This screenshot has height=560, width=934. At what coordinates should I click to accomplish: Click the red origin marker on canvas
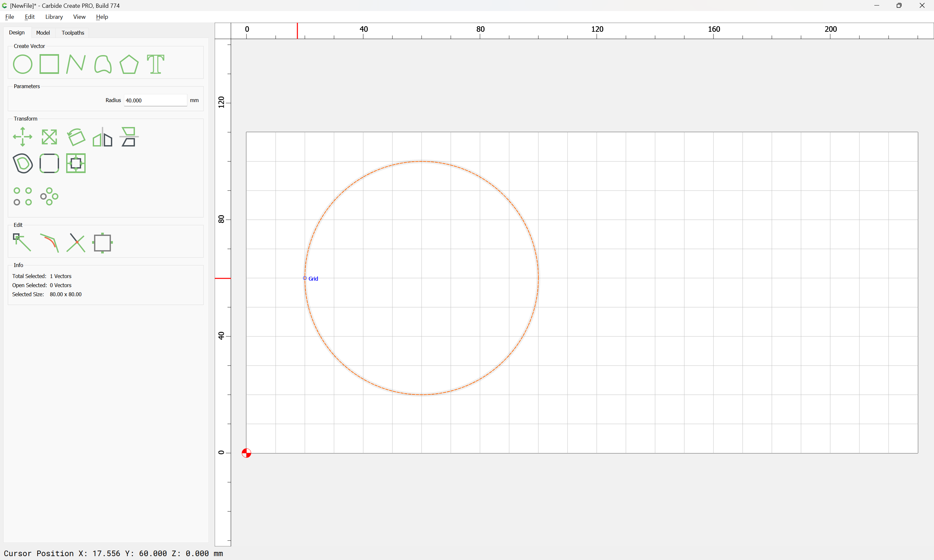point(246,453)
